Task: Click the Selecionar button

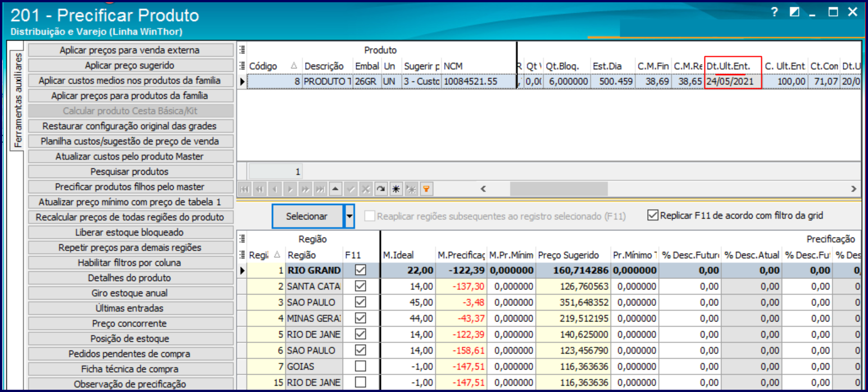Action: pos(307,216)
